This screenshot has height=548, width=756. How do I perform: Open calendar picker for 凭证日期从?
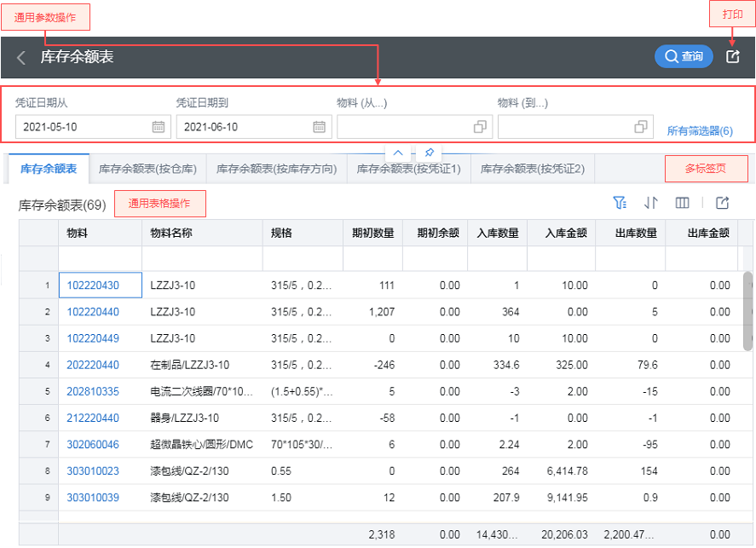(x=159, y=127)
